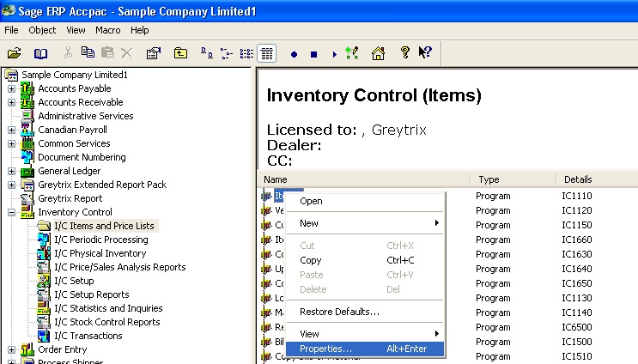Open the View submenu in context menu
This screenshot has width=638, height=364.
365,334
